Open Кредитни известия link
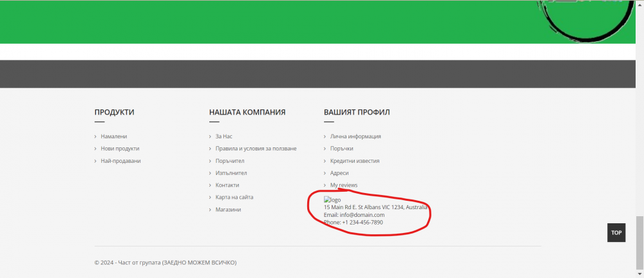644x278 pixels. pos(354,161)
